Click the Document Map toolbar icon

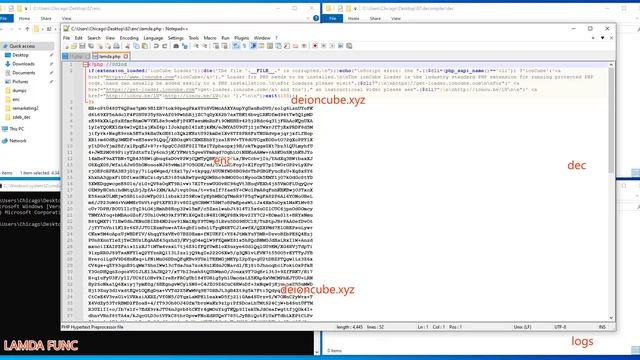[x=269, y=46]
